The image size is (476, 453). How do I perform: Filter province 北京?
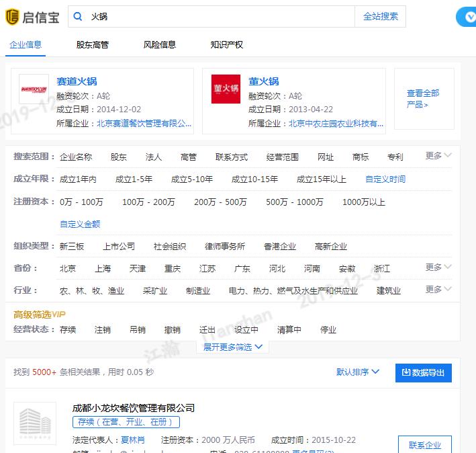coord(68,269)
